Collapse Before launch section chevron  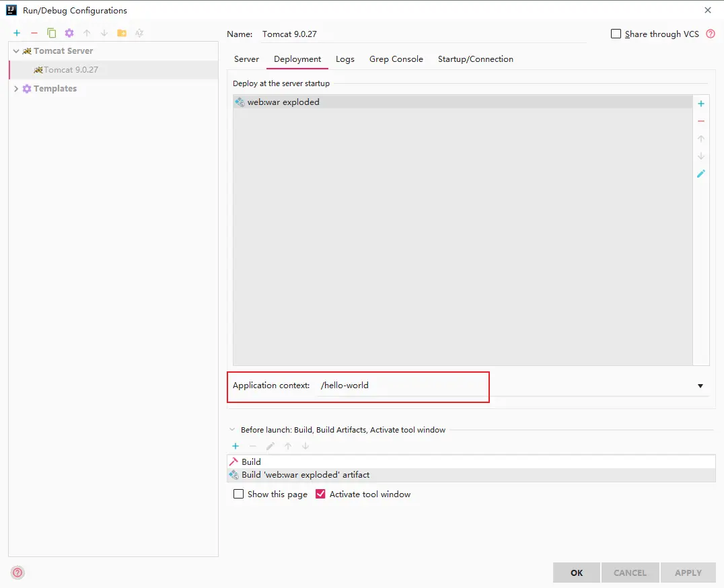tap(232, 430)
